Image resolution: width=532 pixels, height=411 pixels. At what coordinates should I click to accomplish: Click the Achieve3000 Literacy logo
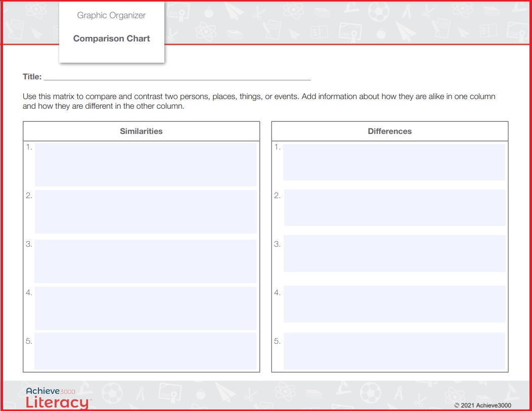(x=58, y=398)
